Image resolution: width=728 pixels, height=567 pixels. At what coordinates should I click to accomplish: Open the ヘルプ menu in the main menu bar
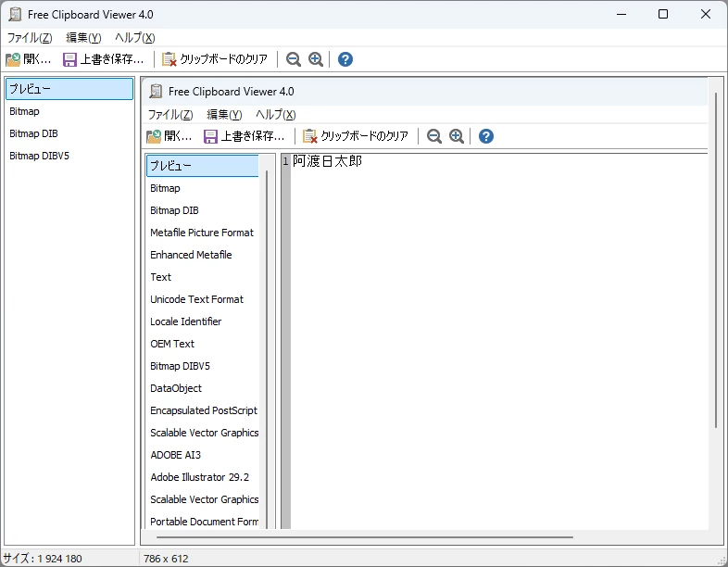134,38
